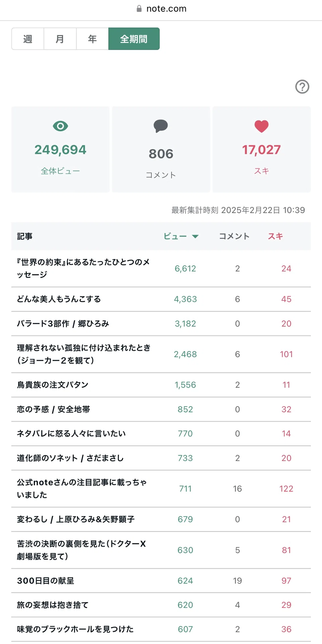Switch to the 月 period tab
The width and height of the screenshot is (322, 644).
60,39
